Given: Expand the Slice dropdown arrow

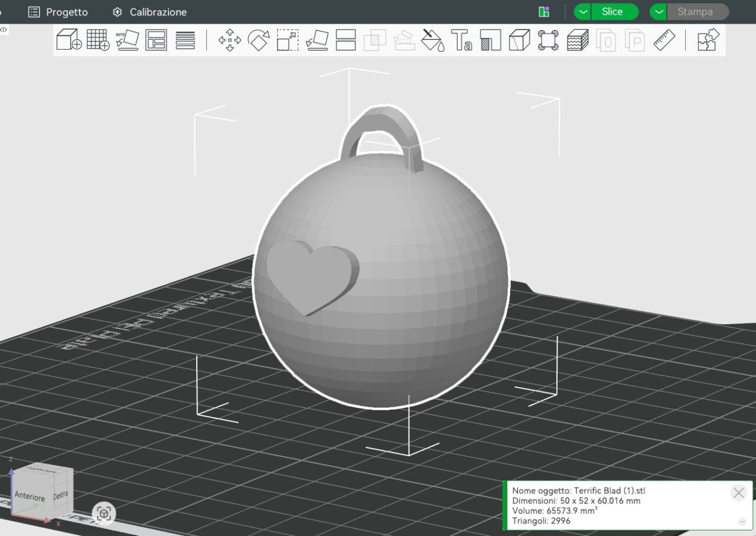Looking at the screenshot, I should [x=583, y=12].
